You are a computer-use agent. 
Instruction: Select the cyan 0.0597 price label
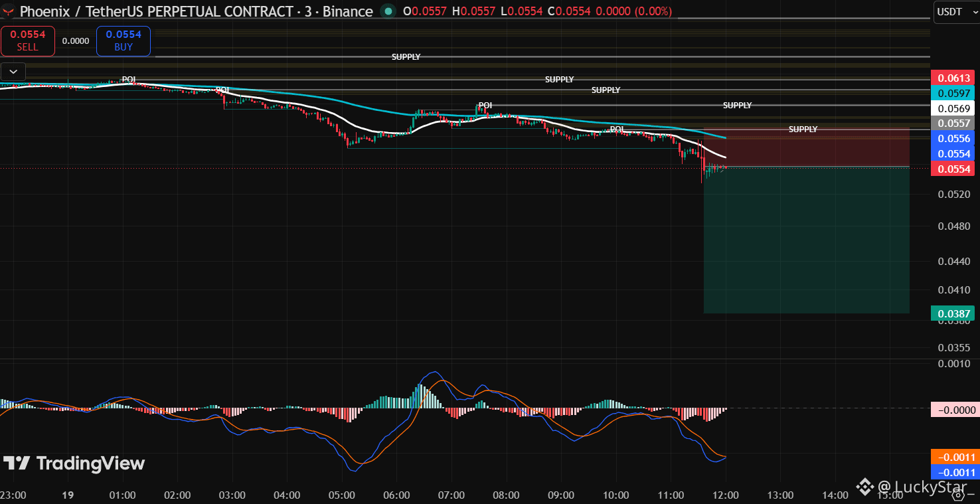tap(954, 93)
